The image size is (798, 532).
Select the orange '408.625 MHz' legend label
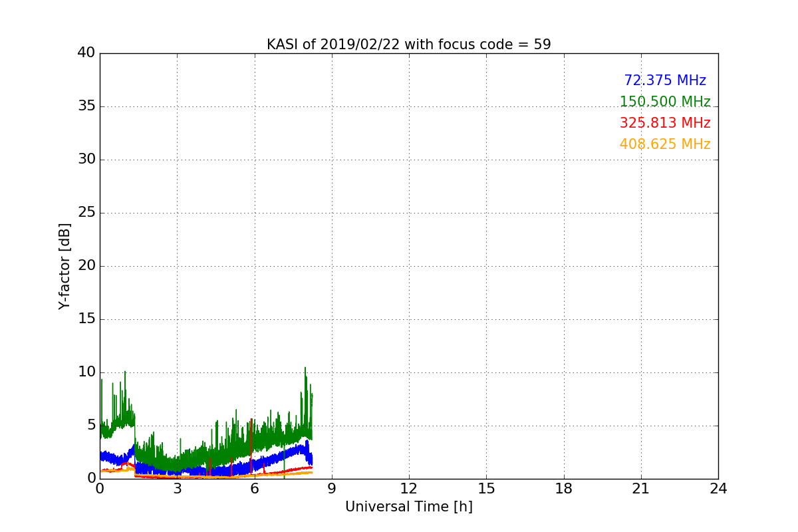tap(665, 144)
